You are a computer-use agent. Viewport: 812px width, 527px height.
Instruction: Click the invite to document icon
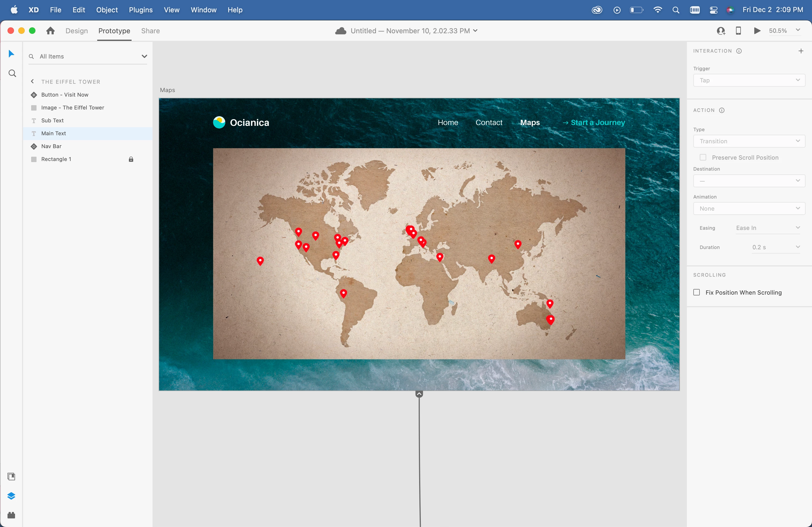click(720, 31)
